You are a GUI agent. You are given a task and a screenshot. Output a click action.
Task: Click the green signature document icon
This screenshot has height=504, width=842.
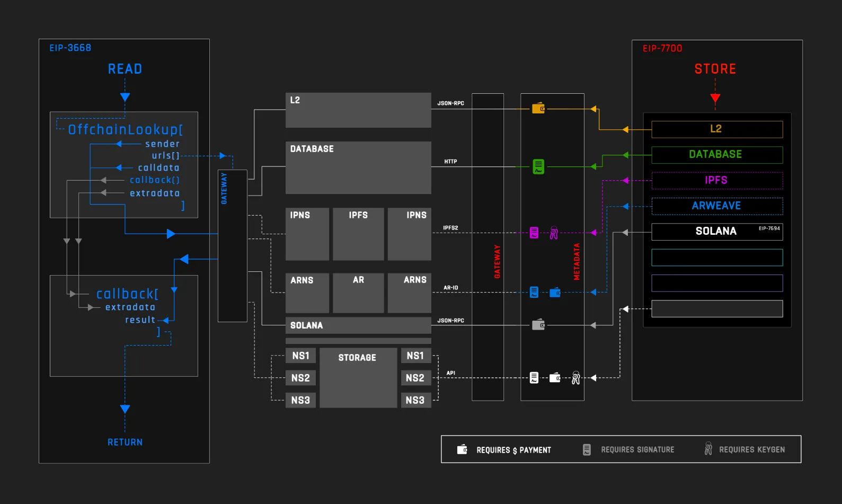point(538,166)
